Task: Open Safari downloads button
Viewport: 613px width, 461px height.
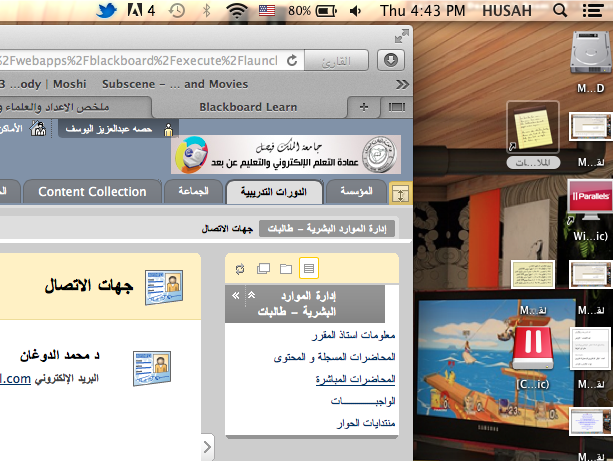Action: click(x=391, y=60)
